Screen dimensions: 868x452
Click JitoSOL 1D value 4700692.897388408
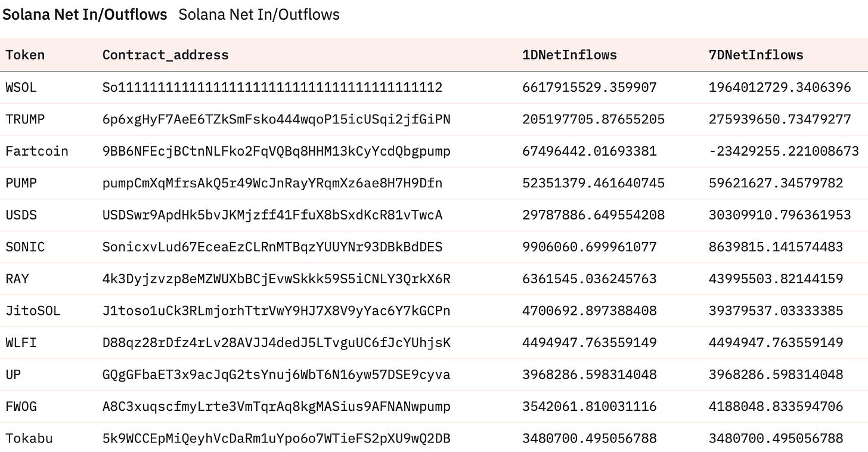tap(590, 311)
